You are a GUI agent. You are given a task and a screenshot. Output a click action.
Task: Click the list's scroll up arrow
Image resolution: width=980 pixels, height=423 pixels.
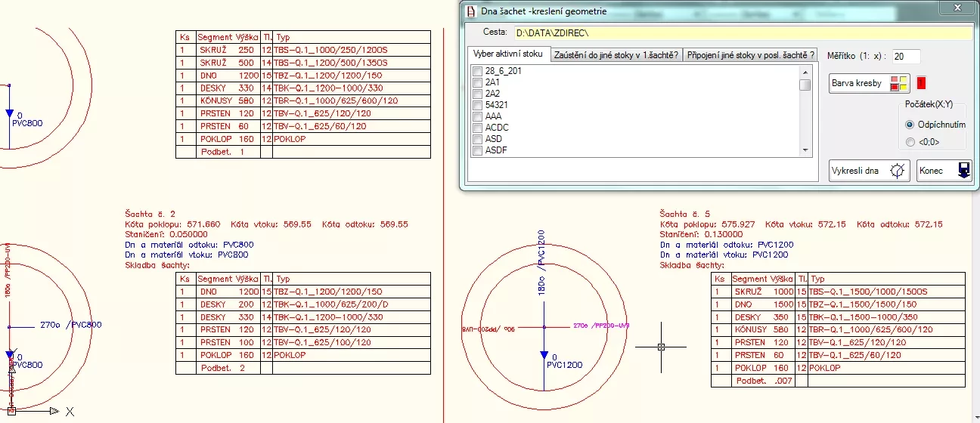click(805, 72)
